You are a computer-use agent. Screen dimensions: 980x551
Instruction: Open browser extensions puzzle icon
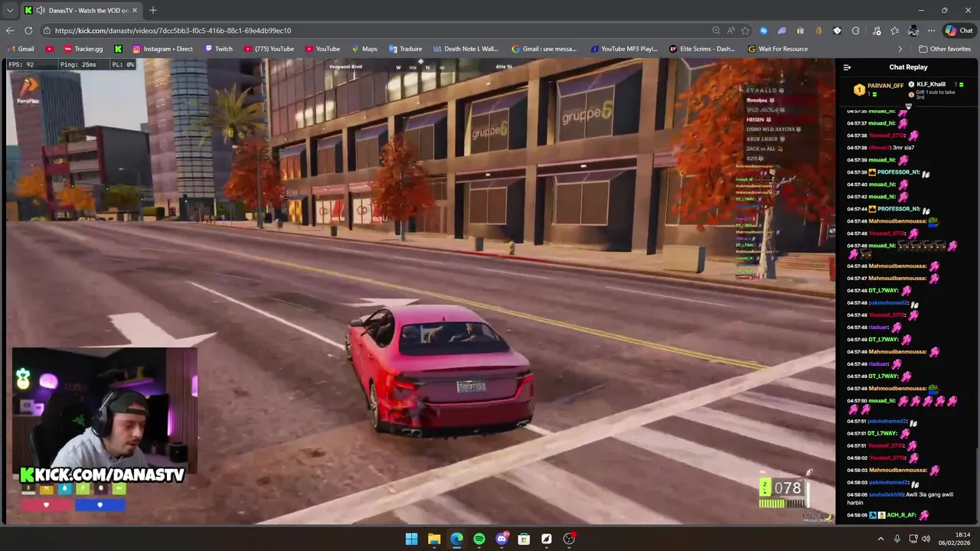(x=855, y=31)
